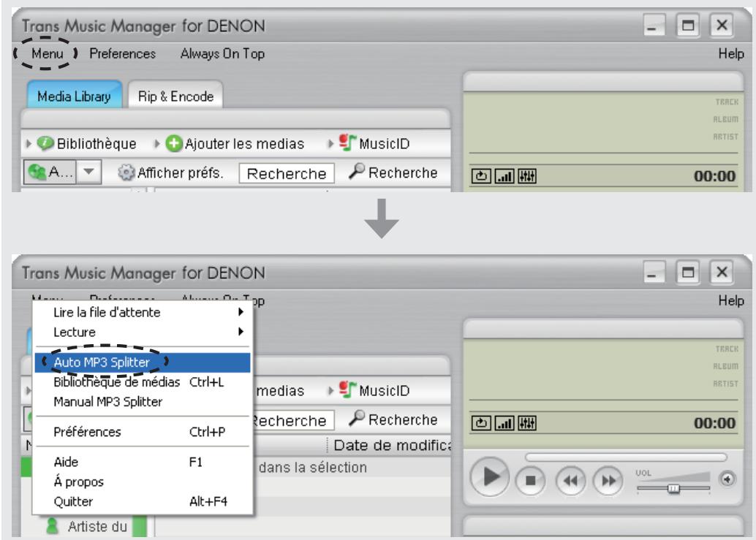Select Auto MP3 Splitter menu item
Viewport: 756px width, 540px height.
pos(143,362)
